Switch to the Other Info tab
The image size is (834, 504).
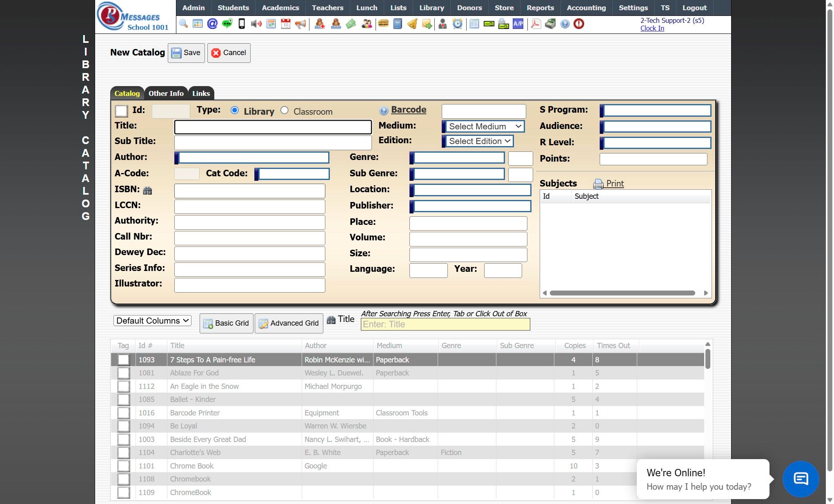coord(166,93)
